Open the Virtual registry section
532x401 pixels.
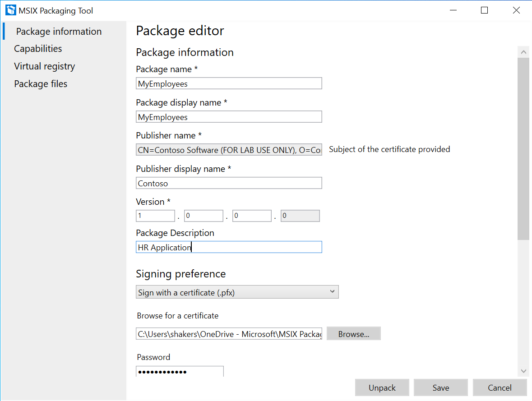pyautogui.click(x=44, y=66)
